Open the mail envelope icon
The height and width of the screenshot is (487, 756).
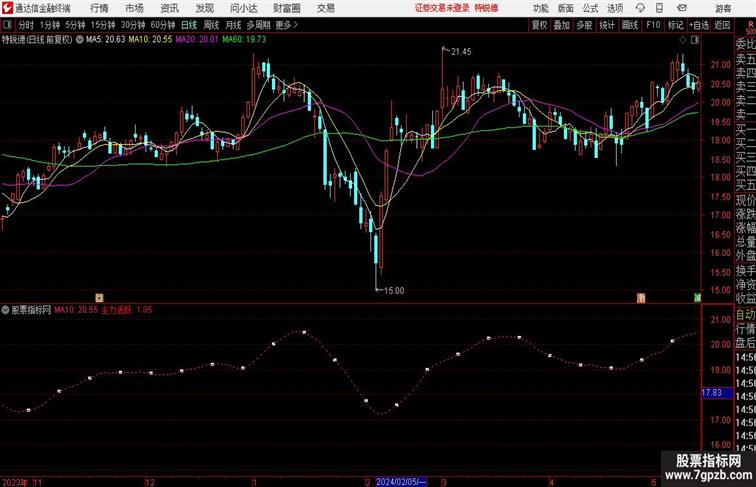coord(682,8)
